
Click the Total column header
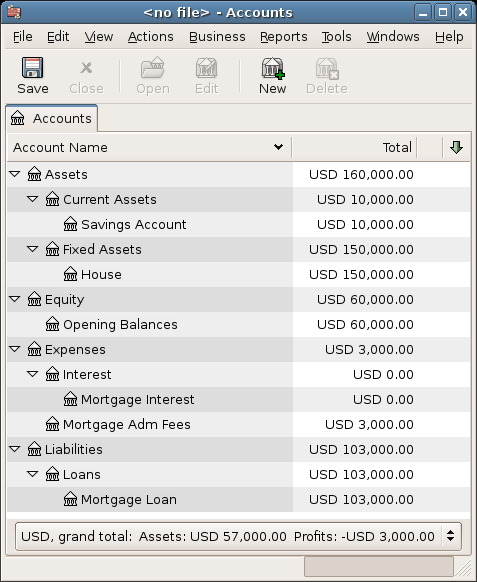(x=354, y=147)
